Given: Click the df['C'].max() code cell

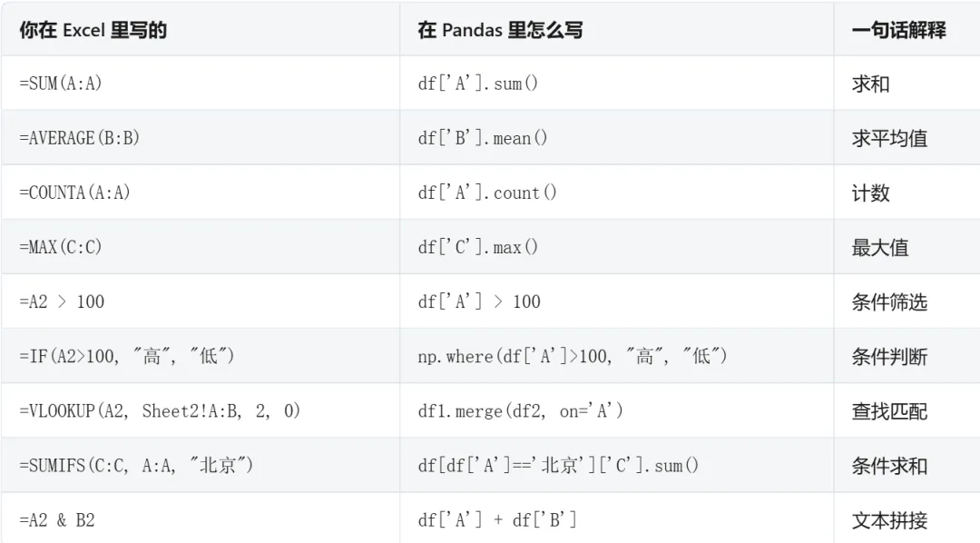Looking at the screenshot, I should tap(478, 247).
